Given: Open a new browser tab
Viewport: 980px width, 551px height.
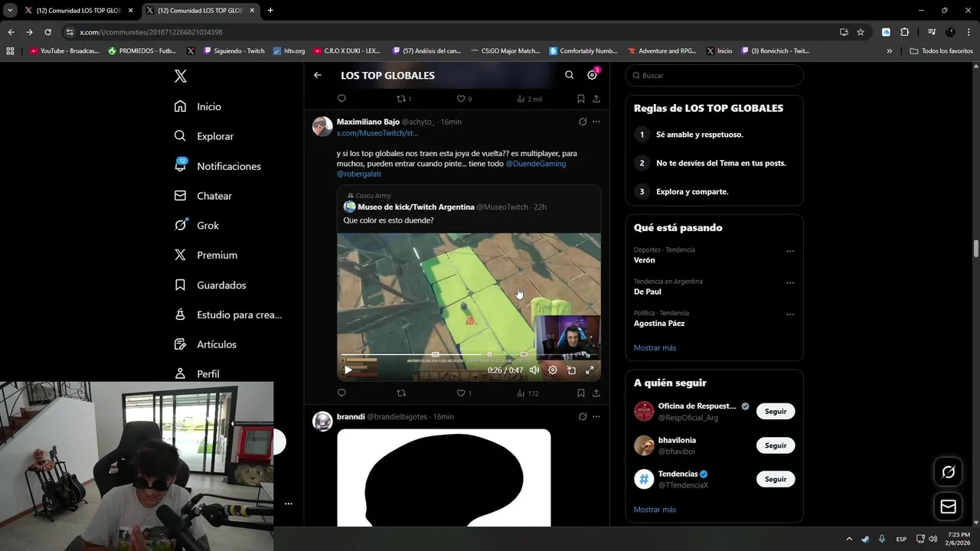Looking at the screenshot, I should [270, 11].
